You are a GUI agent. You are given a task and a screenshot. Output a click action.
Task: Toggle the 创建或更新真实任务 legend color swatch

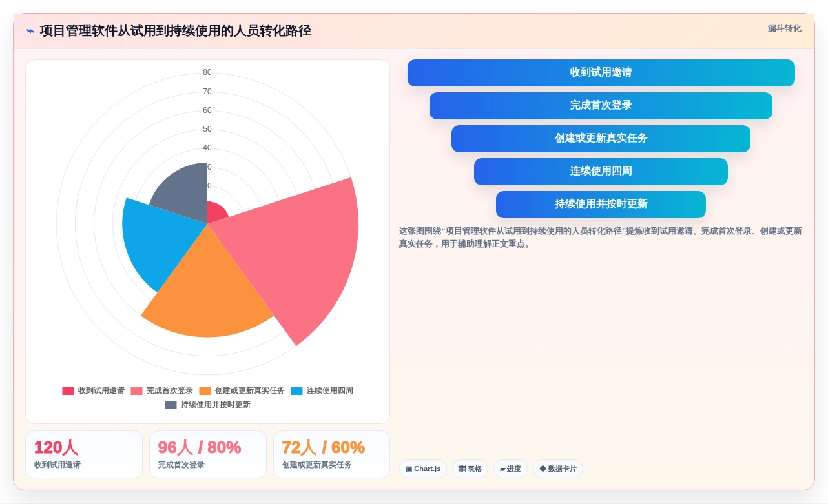tap(205, 391)
